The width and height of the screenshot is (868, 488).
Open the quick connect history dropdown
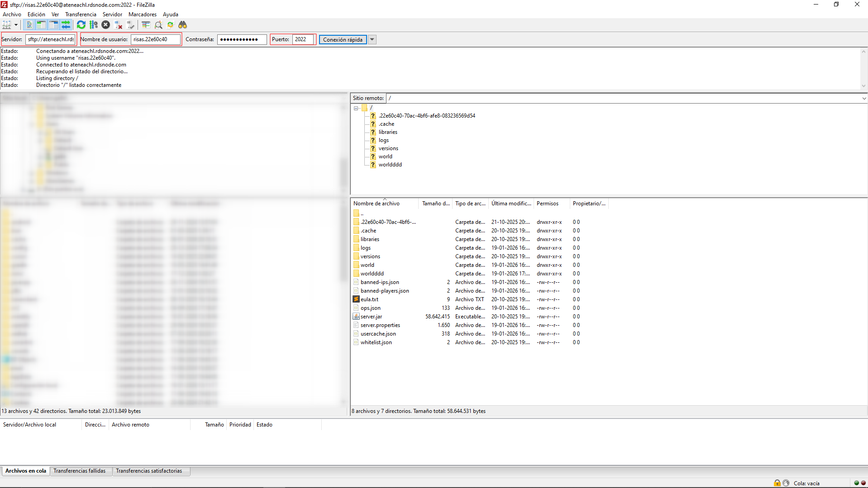372,40
